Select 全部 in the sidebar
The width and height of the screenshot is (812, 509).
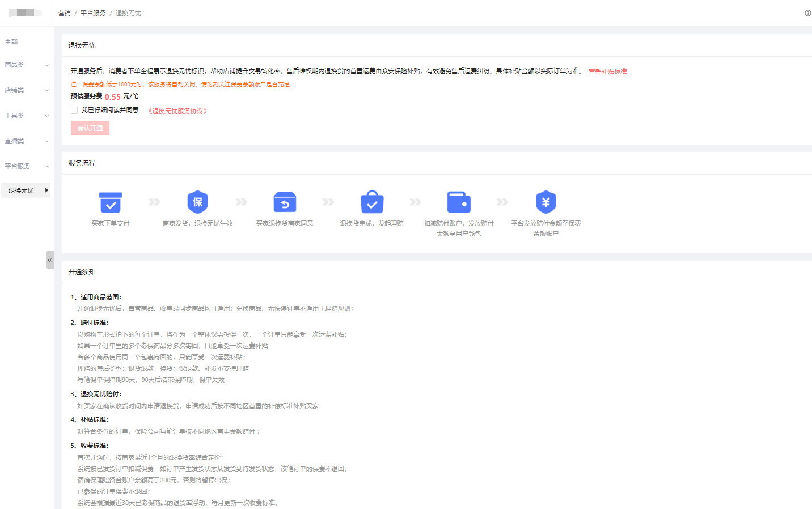pos(11,41)
